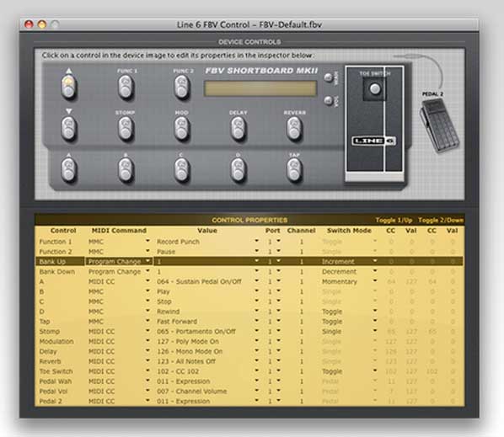The height and width of the screenshot is (437, 504).
Task: Click 'Rewind' value in D row
Action: pos(168,312)
